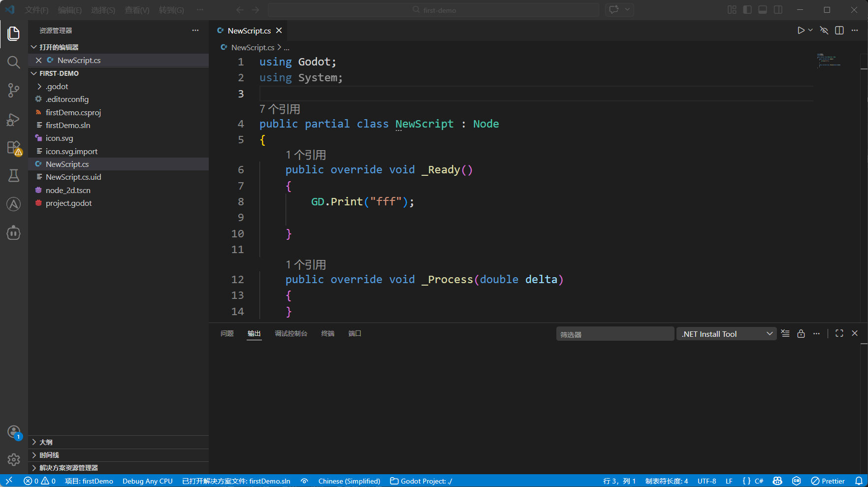
Task: Click the output filter (筛选器) input field
Action: (615, 334)
